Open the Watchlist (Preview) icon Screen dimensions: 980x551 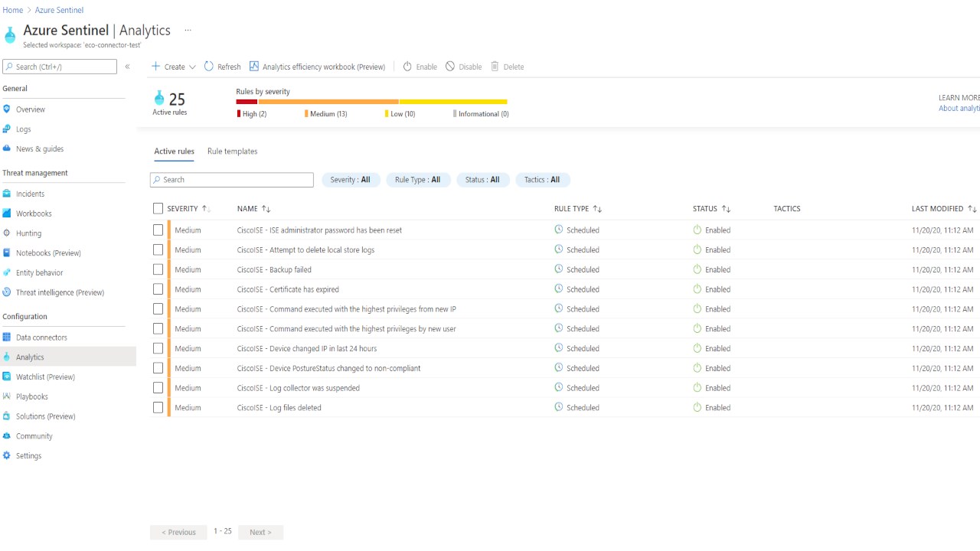click(x=7, y=377)
